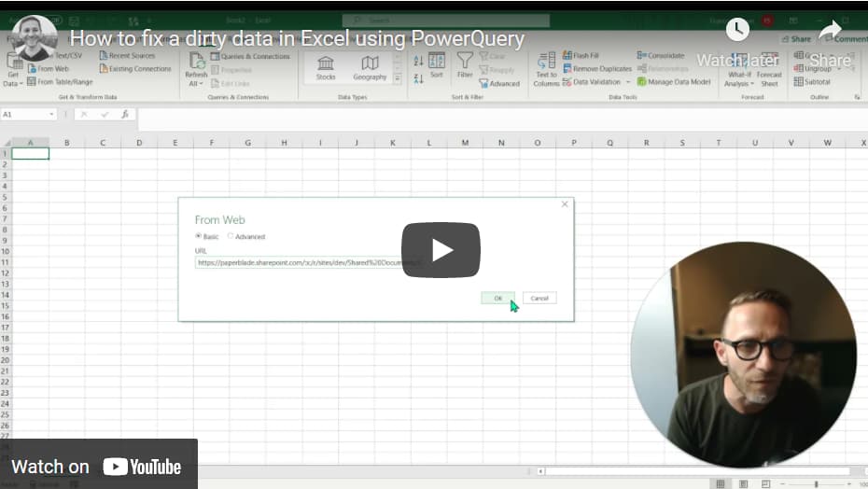Expand the Name Box dropdown

click(52, 114)
